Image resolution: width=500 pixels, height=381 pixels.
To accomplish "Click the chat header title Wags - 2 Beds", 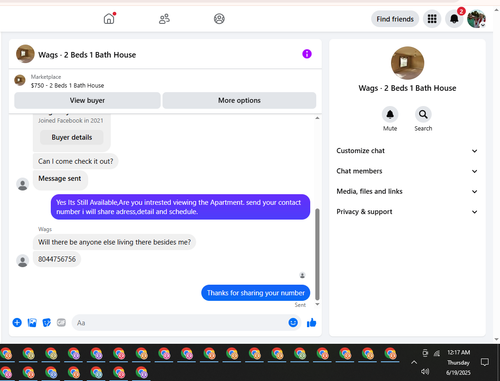I will (87, 55).
